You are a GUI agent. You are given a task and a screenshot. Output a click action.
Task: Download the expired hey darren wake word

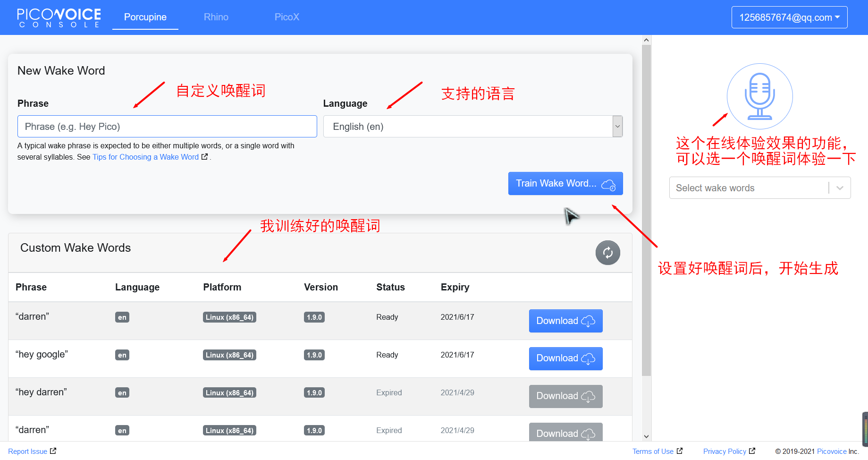point(565,396)
